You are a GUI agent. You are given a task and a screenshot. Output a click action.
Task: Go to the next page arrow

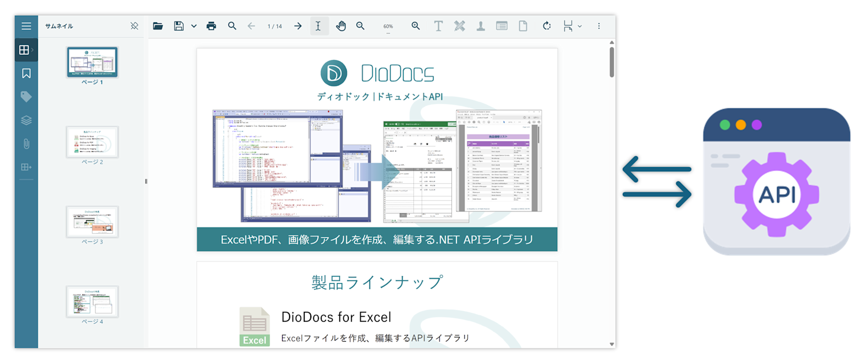(x=298, y=26)
